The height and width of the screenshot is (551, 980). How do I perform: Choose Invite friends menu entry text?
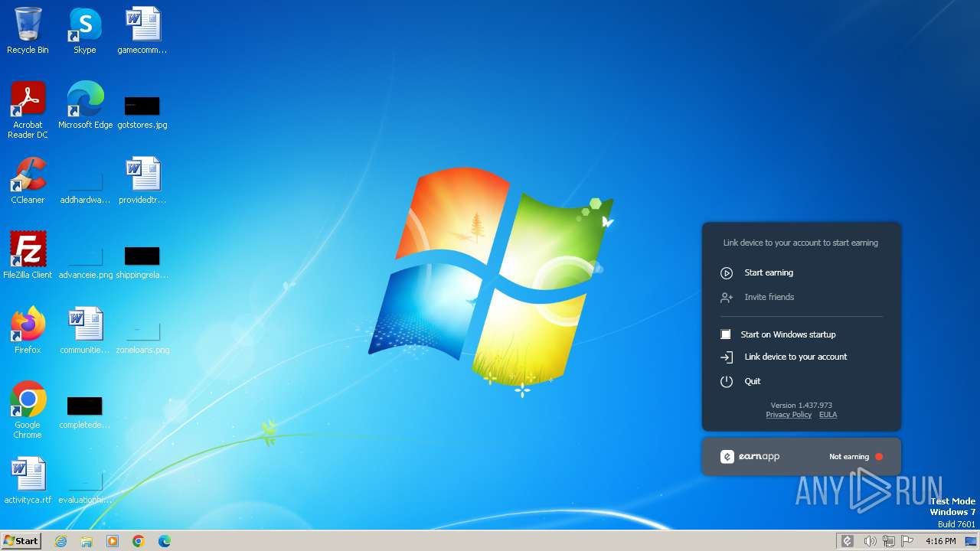click(769, 297)
